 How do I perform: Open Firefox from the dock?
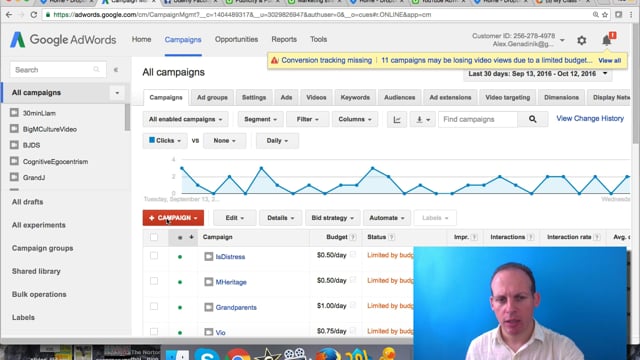pos(328,355)
